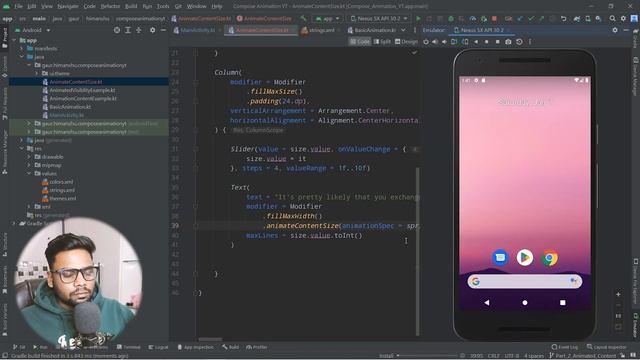Open the Project panel gear options
Screen dimensions: 640x360
[x=152, y=30]
